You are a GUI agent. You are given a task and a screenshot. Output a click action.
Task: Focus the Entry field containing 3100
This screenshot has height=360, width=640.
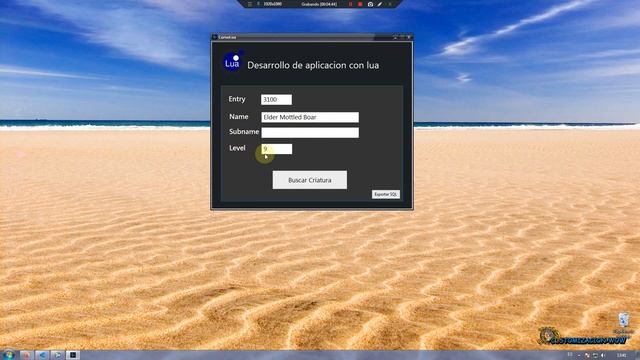point(276,100)
